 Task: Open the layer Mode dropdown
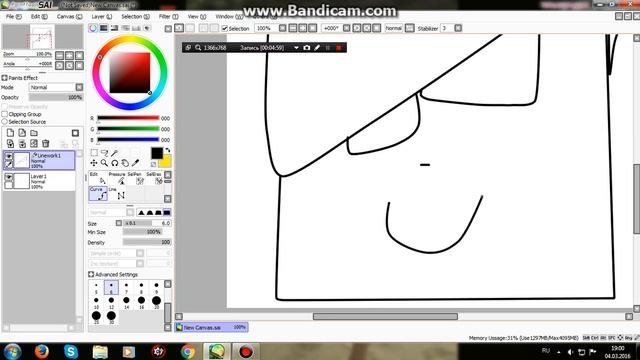[x=79, y=87]
